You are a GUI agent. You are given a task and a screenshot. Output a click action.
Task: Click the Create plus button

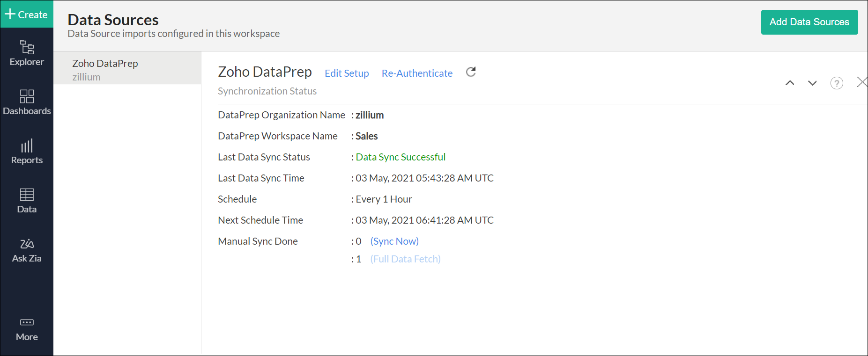27,15
